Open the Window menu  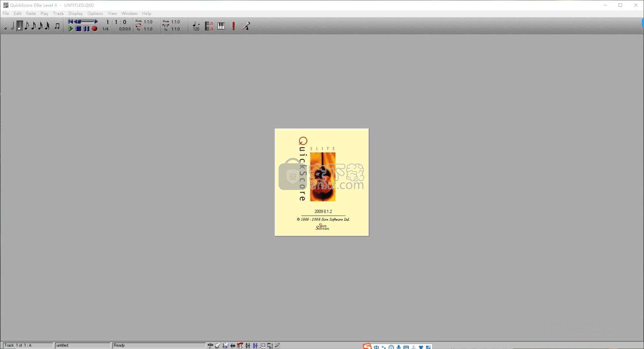(x=130, y=13)
